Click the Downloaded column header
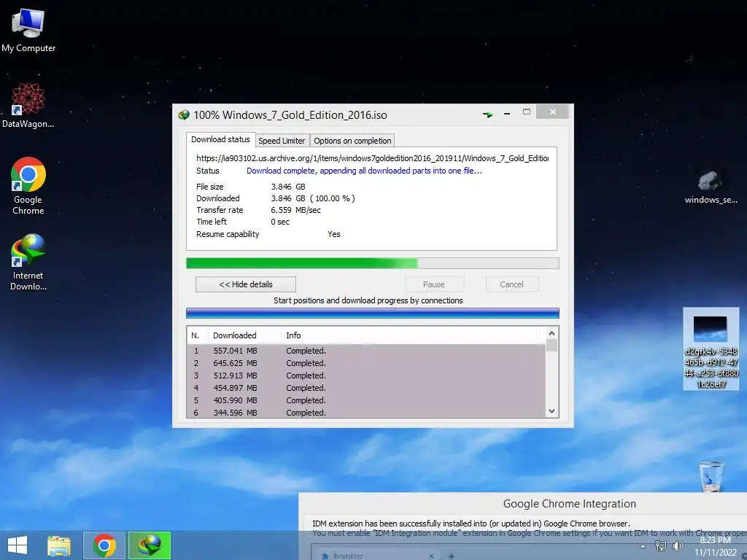Screen dimensions: 747x560 244,335
